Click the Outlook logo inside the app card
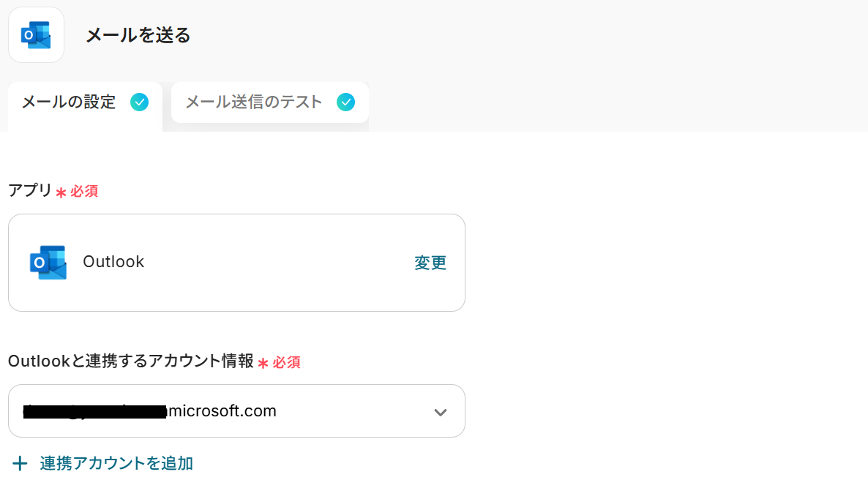 (x=48, y=262)
